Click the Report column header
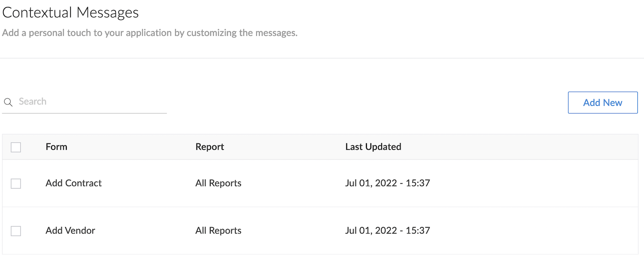 coord(209,147)
